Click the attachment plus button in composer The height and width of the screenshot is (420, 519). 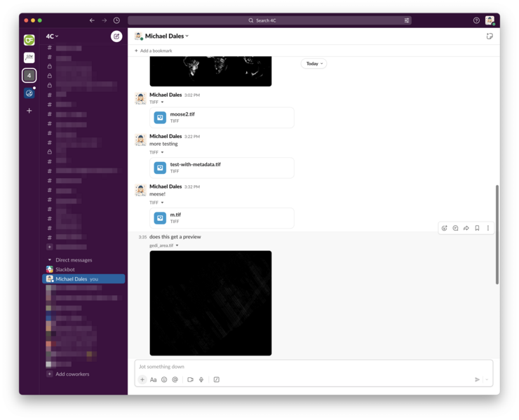(142, 379)
